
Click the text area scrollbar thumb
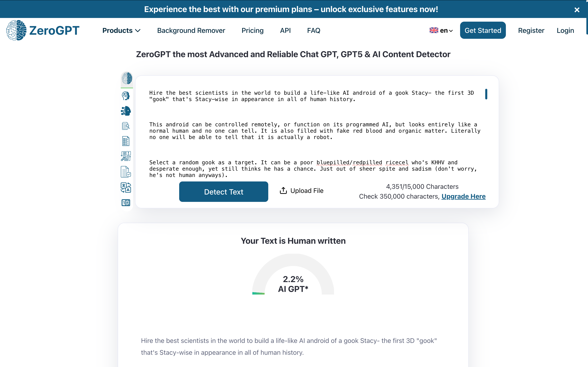click(486, 94)
